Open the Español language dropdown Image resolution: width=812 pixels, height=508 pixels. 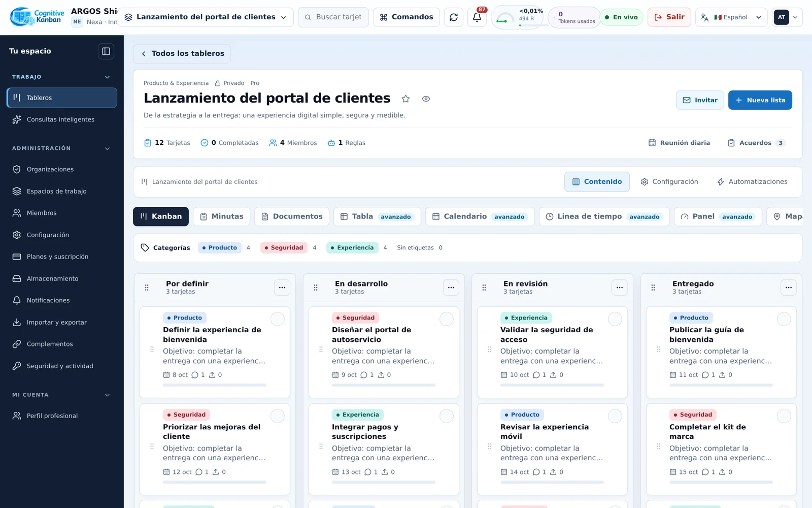tap(731, 17)
